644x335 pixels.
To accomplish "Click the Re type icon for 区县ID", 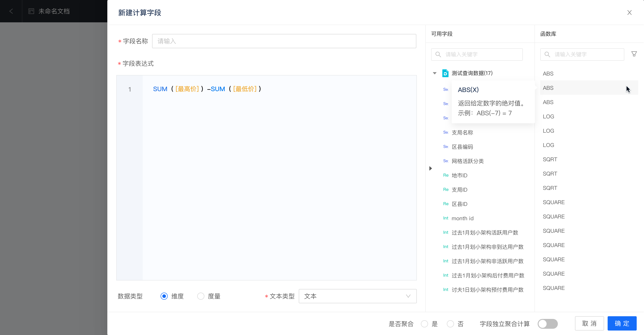I will 446,204.
